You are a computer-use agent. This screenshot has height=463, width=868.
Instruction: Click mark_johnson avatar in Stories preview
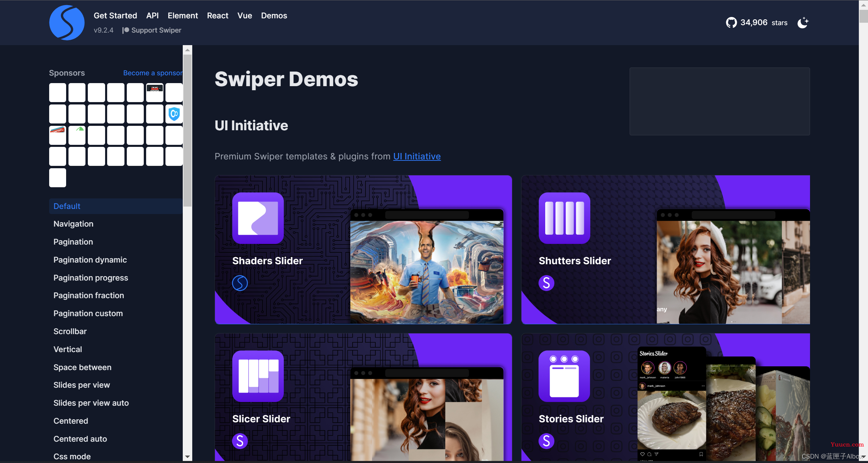(x=648, y=368)
